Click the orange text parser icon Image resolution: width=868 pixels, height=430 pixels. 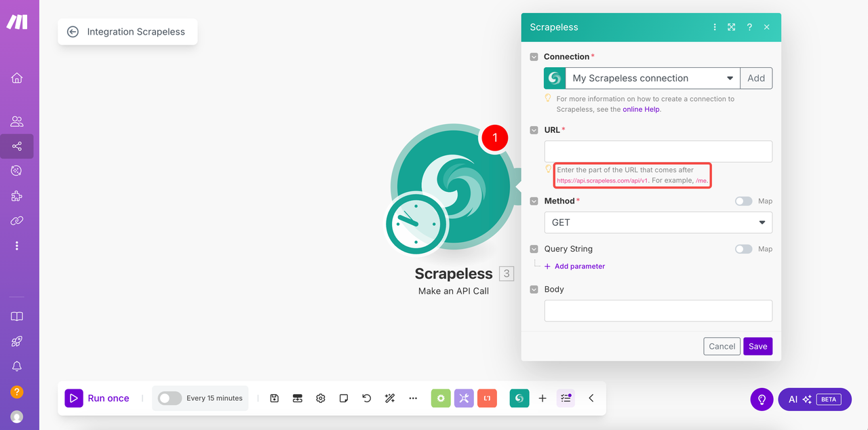[487, 398]
